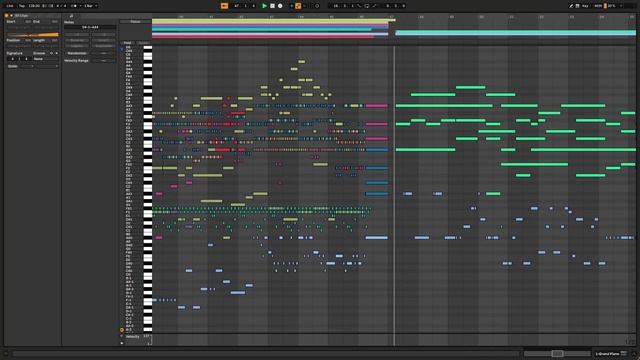Viewport: 640px width, 360px height.
Task: Toggle the orange Automation Arm button
Action: [298, 6]
